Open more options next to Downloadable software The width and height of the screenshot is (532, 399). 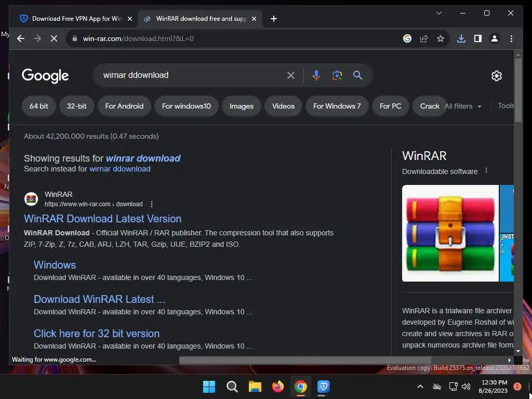pos(486,170)
